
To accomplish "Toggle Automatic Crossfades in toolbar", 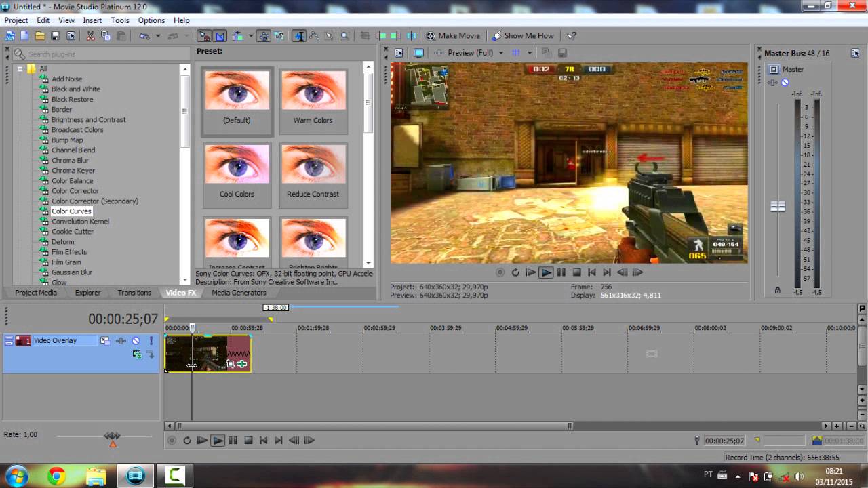I will point(220,36).
